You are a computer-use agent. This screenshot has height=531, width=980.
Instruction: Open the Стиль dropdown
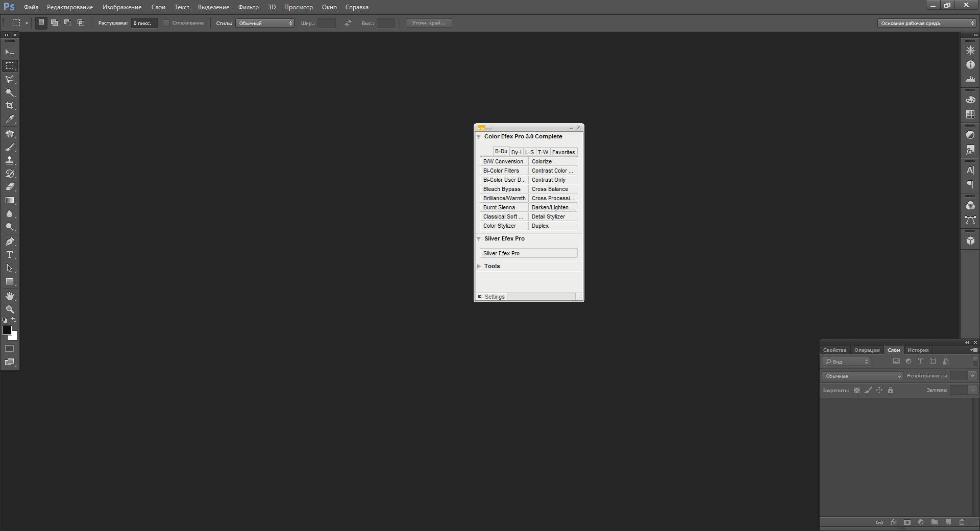pyautogui.click(x=264, y=23)
